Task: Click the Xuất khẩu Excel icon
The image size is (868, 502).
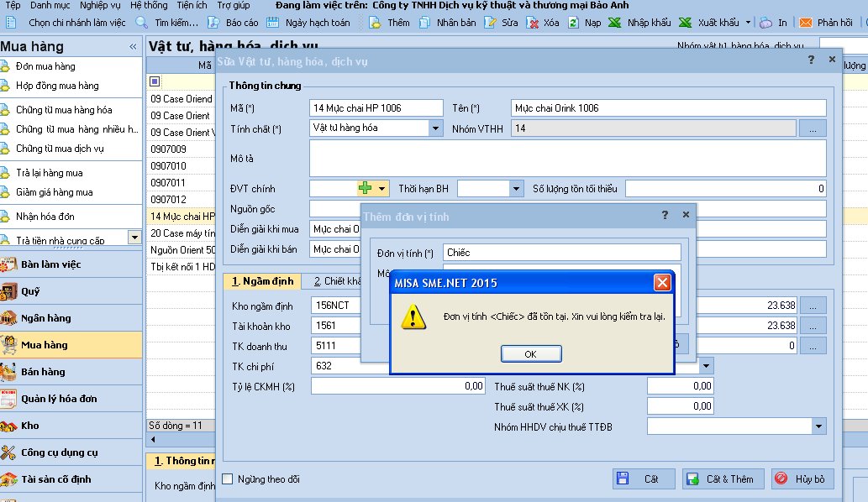Action: point(685,23)
